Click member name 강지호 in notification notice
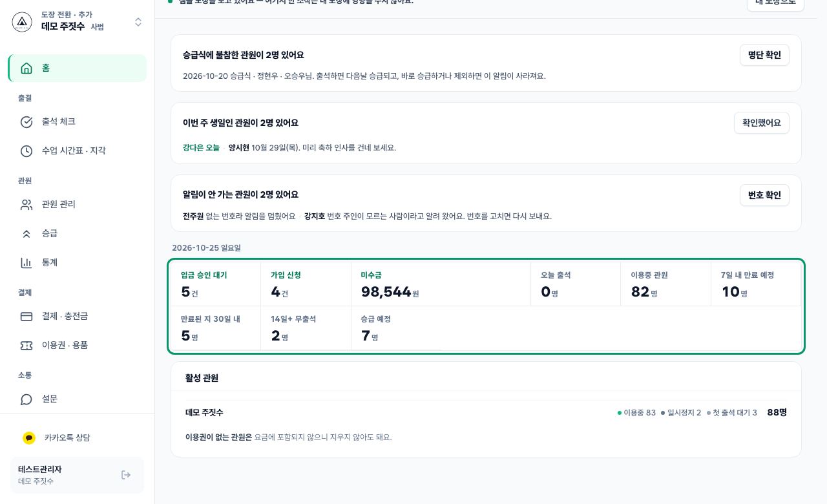This screenshot has width=827, height=504. (315, 216)
